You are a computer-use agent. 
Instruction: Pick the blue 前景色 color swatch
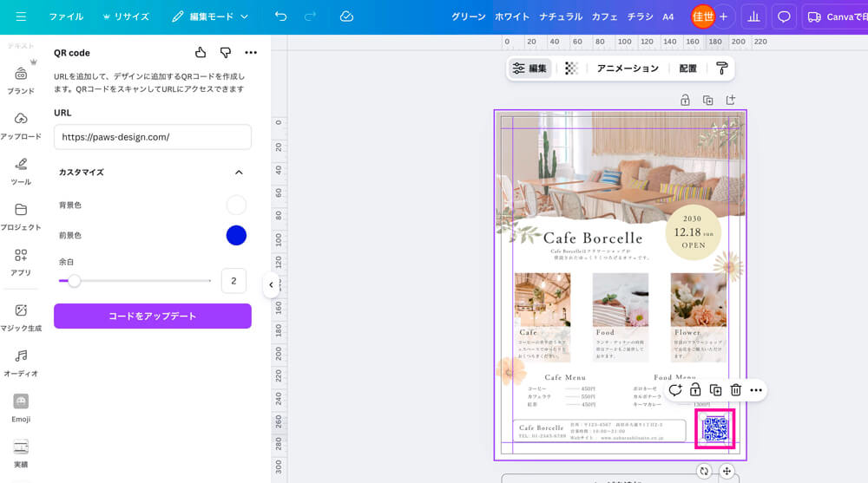(236, 235)
